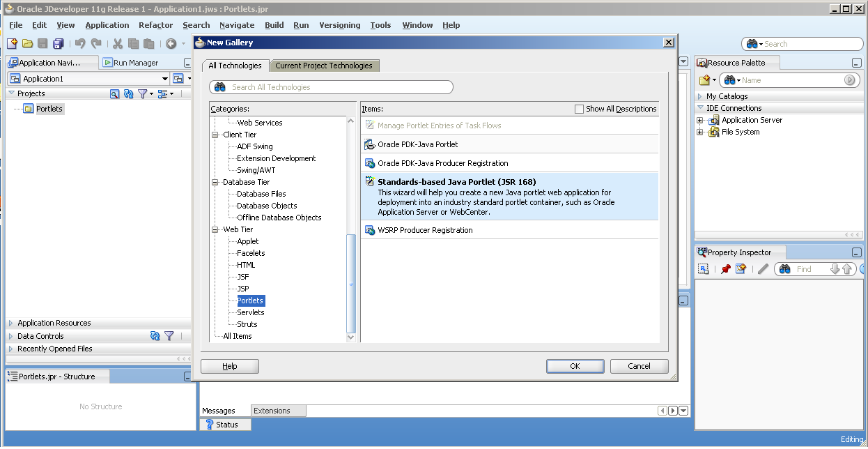Expand My Catalogs section
Viewport: 868px width, 449px height.
coord(701,96)
